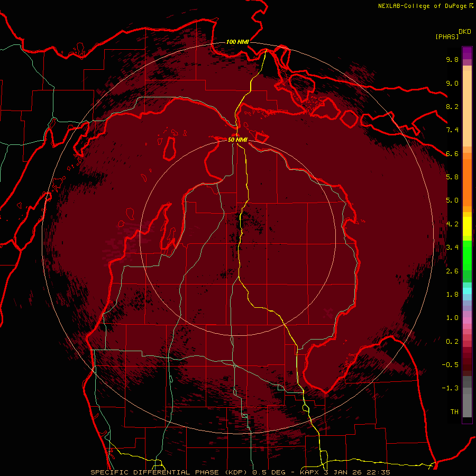
Task: Click the DKD label above the scale
Action: pos(465,32)
